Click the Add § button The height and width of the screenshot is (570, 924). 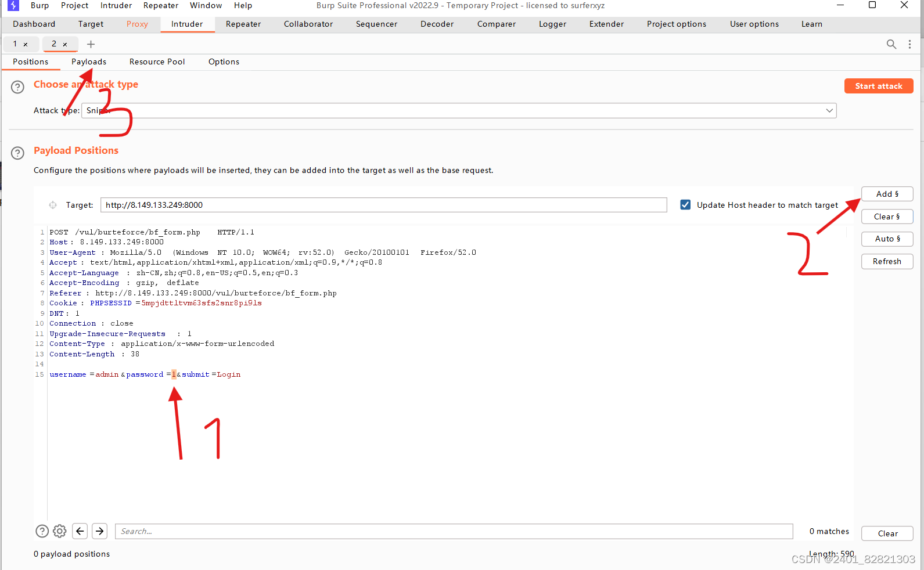pos(887,194)
